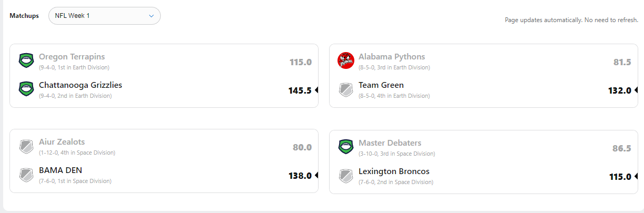Click the Team Green shield logo
Viewport: 644px width, 213px height.
pyautogui.click(x=346, y=89)
